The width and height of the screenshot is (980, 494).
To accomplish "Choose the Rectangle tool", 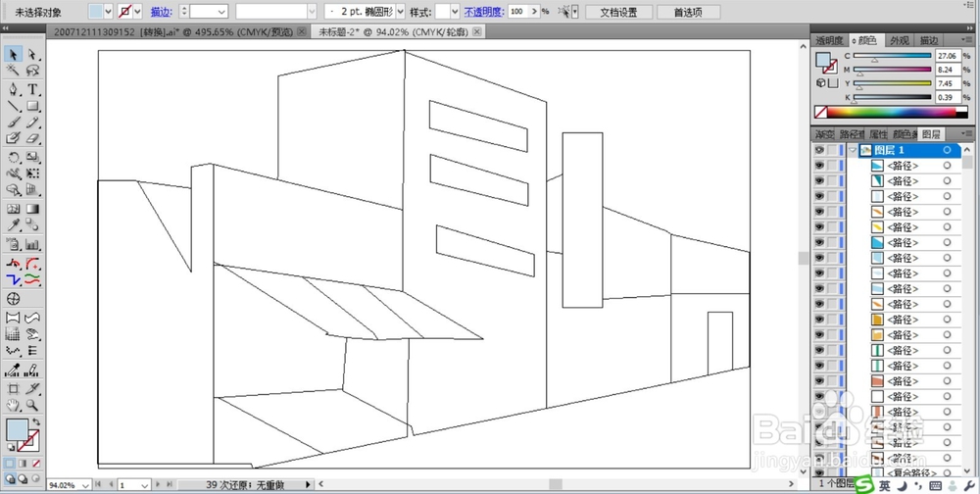I will point(32,106).
